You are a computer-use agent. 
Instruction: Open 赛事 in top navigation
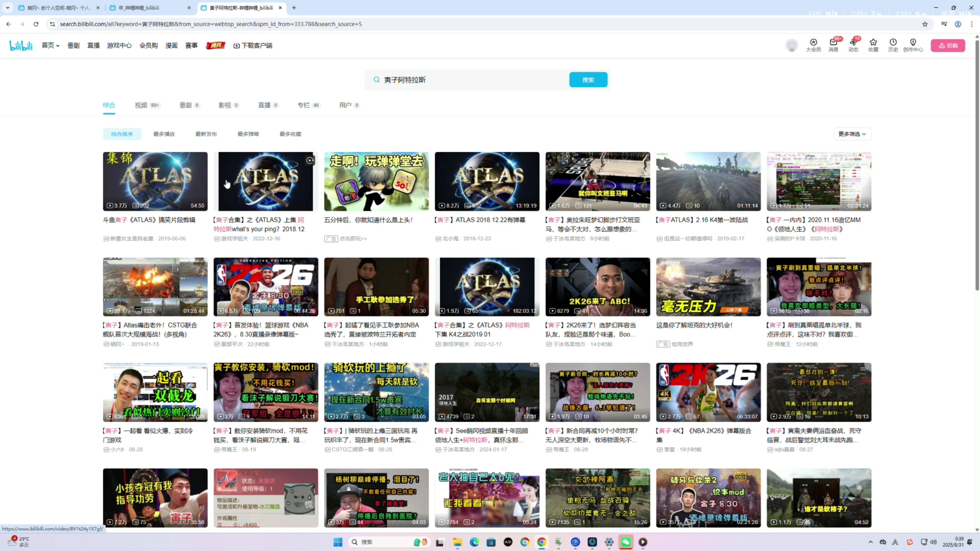click(x=191, y=46)
